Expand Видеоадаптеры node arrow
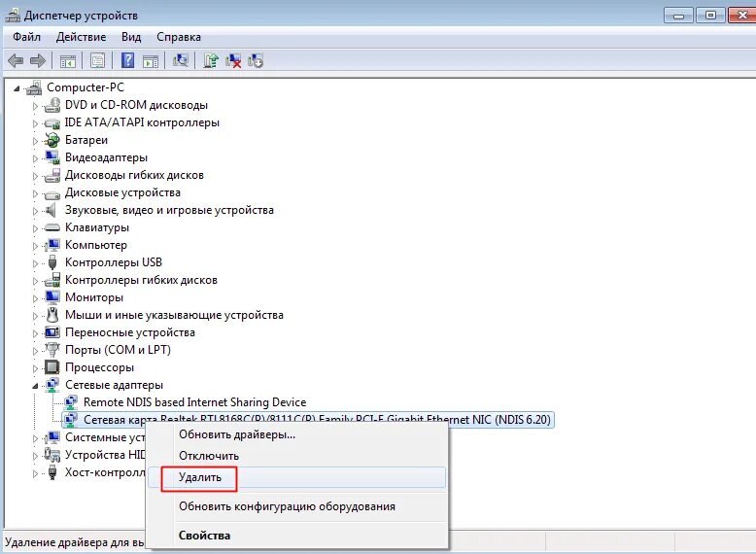The image size is (756, 554). tap(35, 158)
